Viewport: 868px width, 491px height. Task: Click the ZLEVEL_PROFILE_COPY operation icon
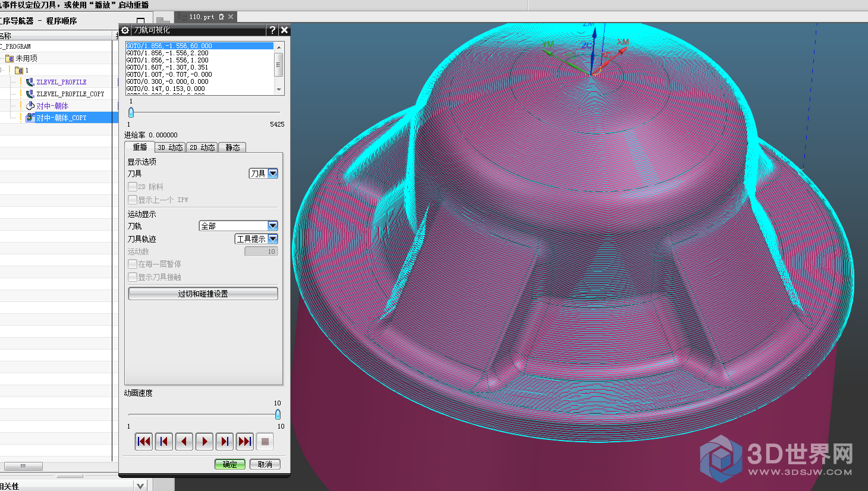(x=30, y=94)
